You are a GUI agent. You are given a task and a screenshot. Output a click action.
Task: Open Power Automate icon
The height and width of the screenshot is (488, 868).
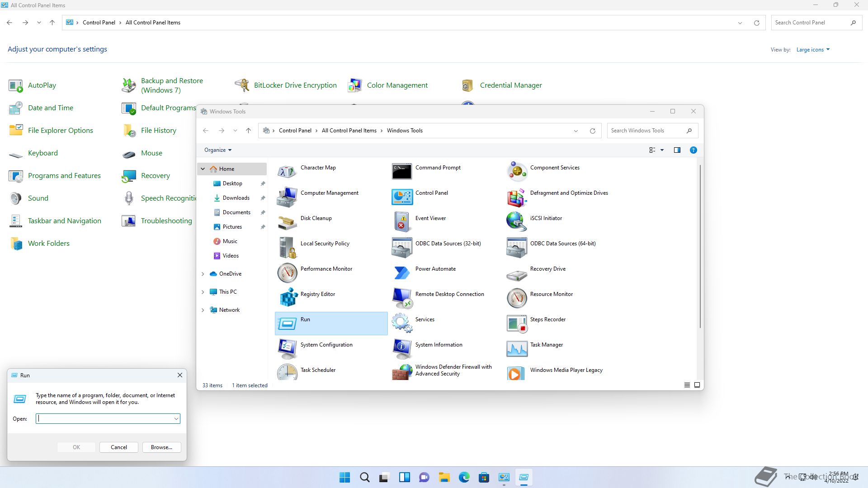pos(402,273)
